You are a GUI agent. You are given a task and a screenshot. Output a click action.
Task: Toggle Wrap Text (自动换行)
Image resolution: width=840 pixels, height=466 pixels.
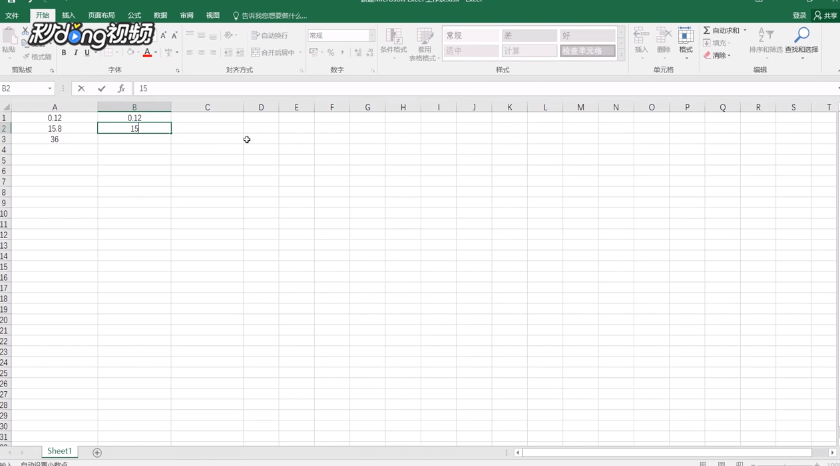270,35
